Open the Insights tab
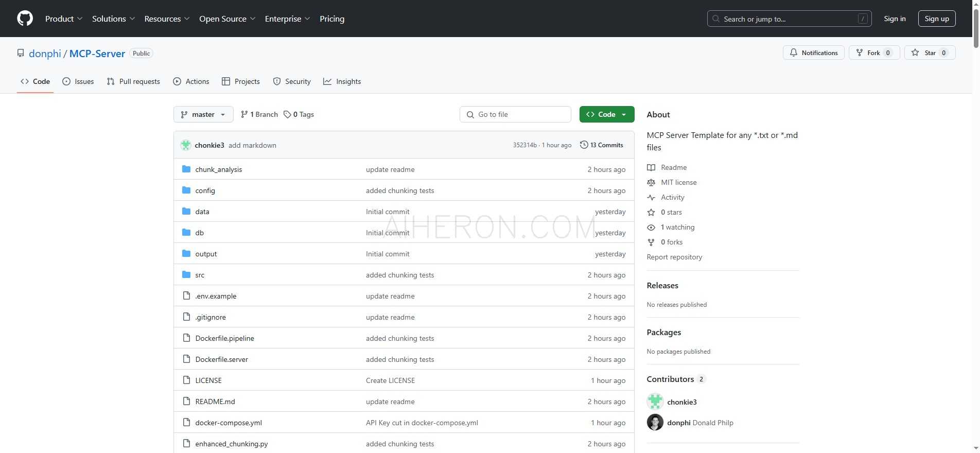Screen dimensions: 980x453 point(342,81)
